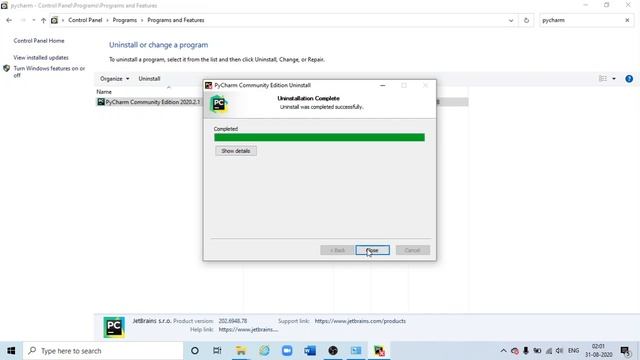Click the green completed progress bar
Image resolution: width=640 pixels, height=360 pixels.
[319, 138]
